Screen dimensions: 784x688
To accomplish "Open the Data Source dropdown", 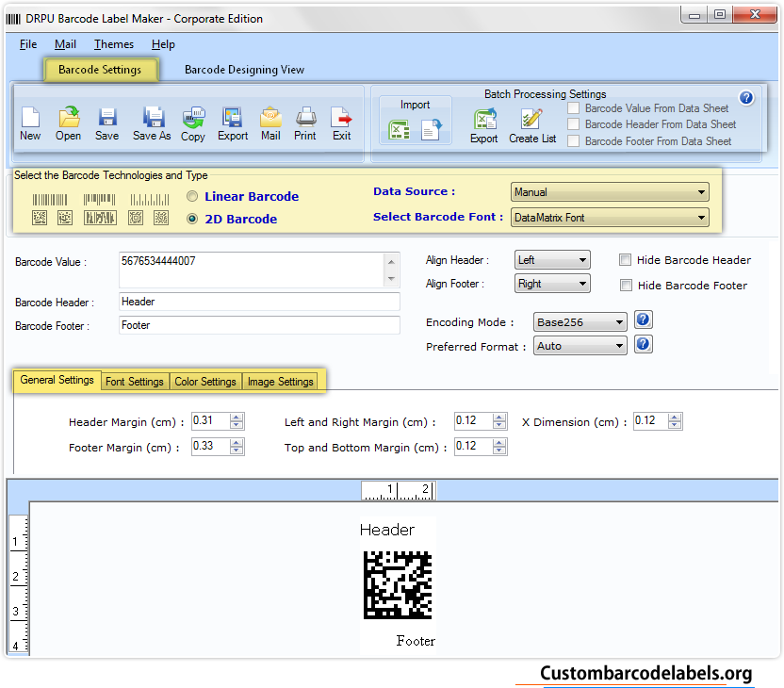I will click(610, 192).
